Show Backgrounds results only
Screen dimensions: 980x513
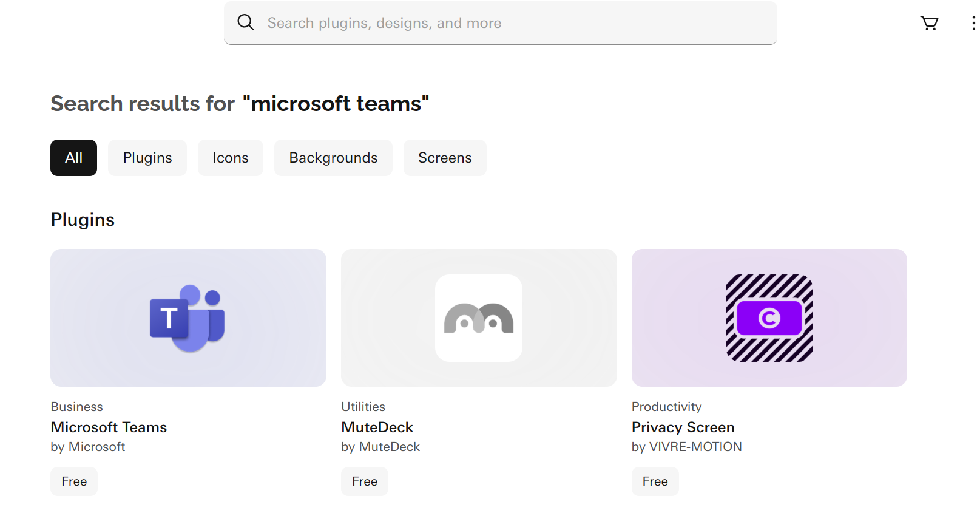333,158
